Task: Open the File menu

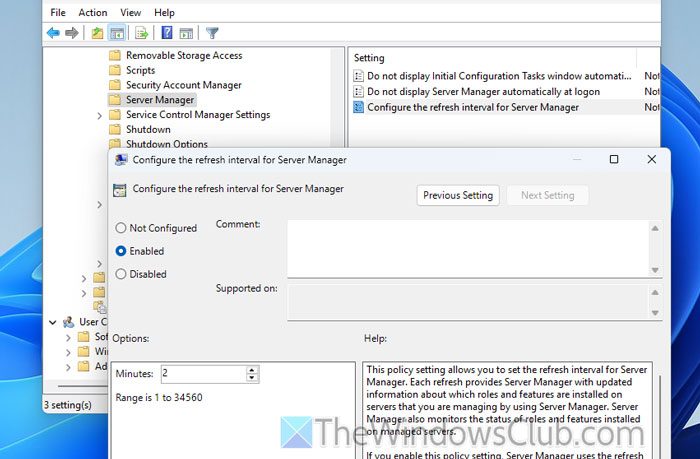Action: (x=58, y=13)
